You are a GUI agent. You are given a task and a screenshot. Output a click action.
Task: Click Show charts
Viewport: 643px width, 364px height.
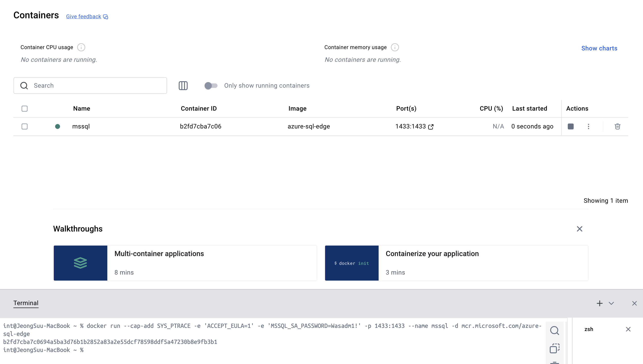(599, 48)
